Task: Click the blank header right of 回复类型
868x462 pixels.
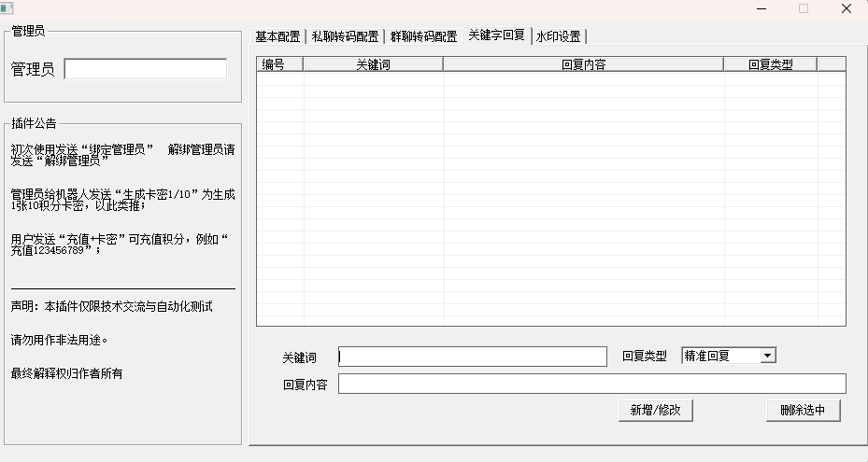Action: click(x=831, y=64)
